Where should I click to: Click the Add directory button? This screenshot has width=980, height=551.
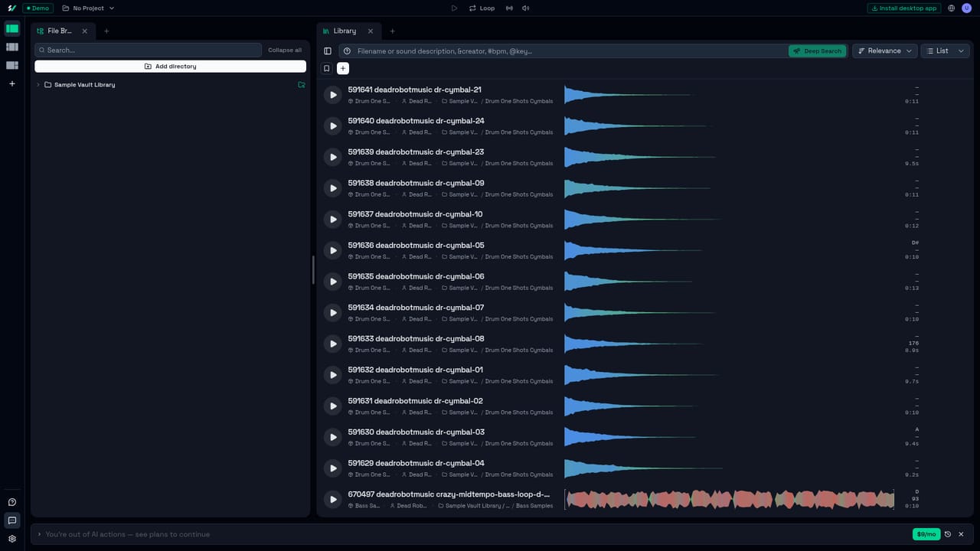pyautogui.click(x=170, y=67)
